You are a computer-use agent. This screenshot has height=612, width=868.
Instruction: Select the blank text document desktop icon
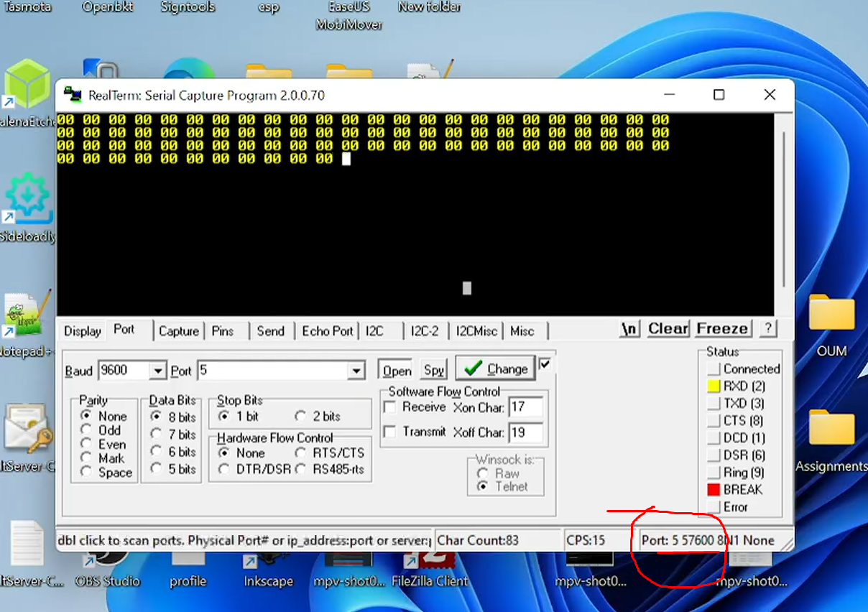tap(27, 544)
